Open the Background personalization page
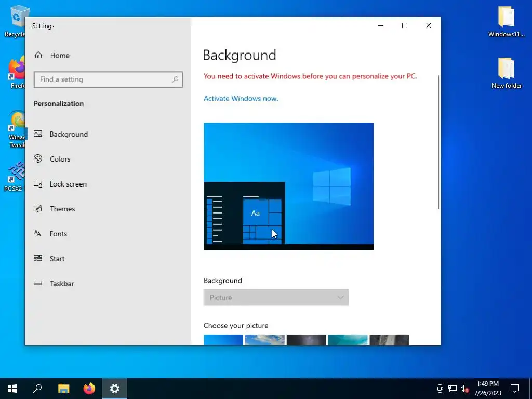532x399 pixels. point(108,134)
